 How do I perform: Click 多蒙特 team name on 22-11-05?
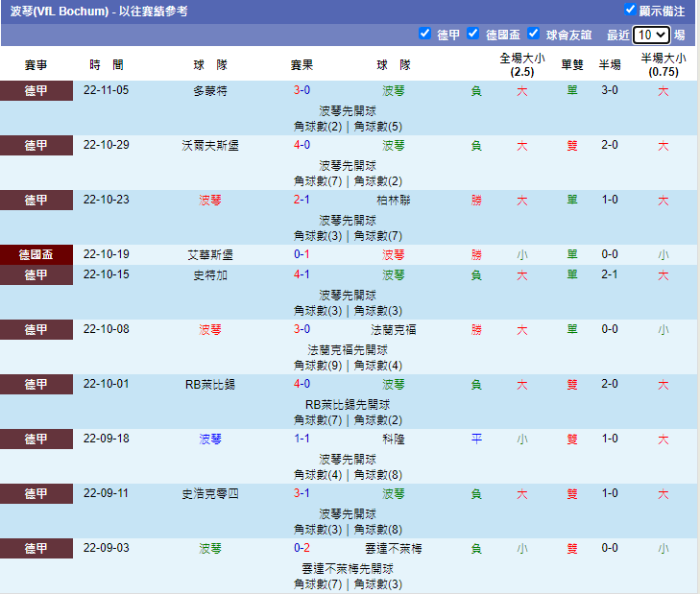210,91
